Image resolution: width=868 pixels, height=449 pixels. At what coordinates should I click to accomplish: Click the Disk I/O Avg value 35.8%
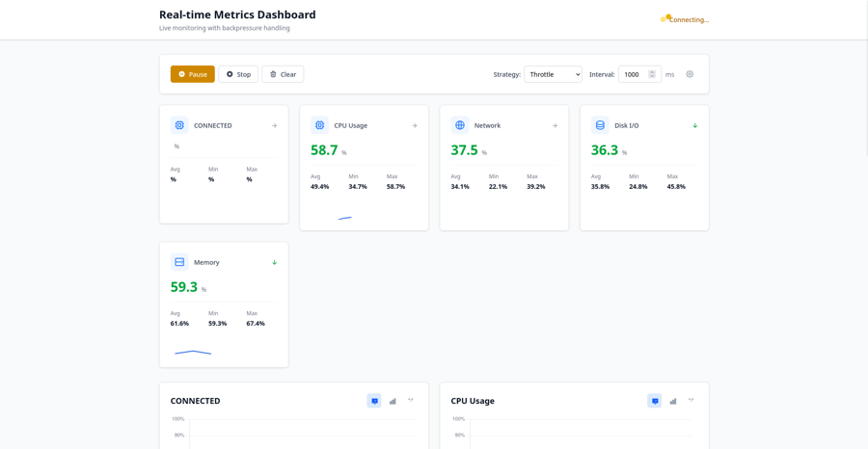pos(600,187)
